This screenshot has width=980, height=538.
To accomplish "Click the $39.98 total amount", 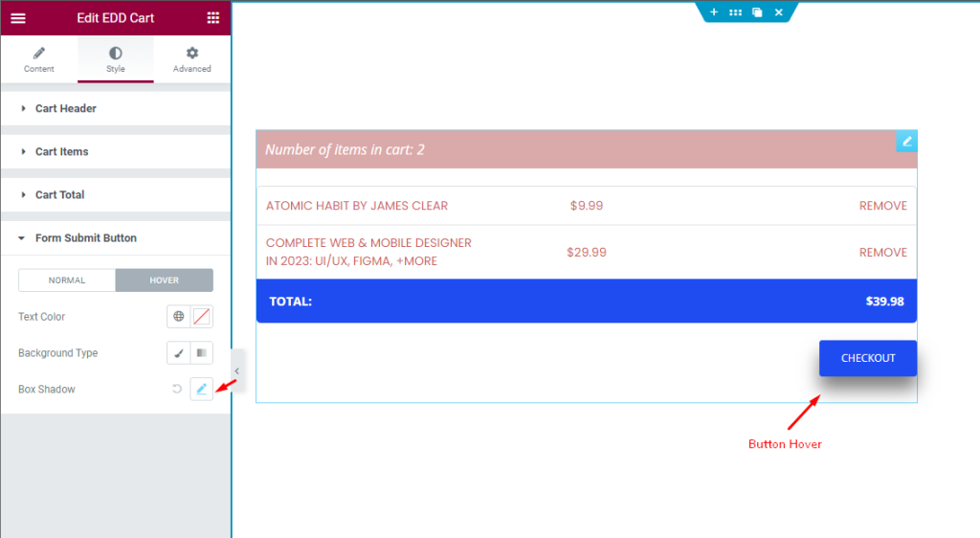I will point(884,302).
